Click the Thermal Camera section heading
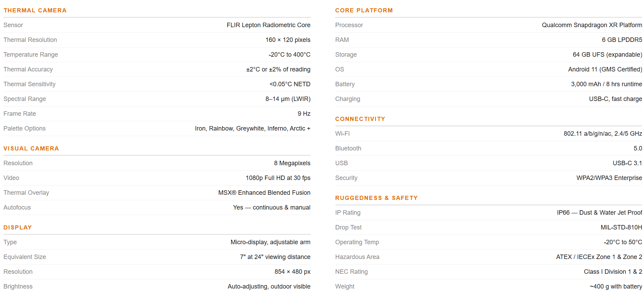Screen dimensions: 644x293 point(35,10)
